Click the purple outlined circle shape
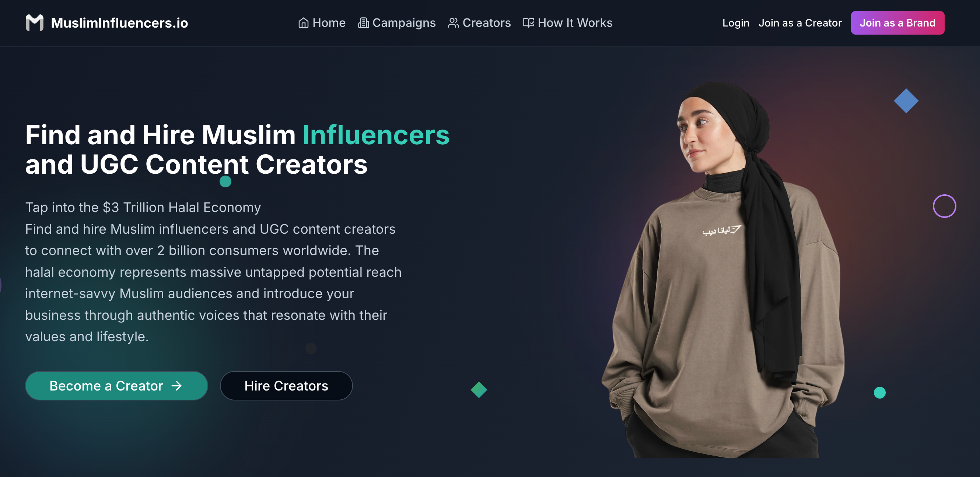Screen dimensions: 980x477 click(944, 206)
